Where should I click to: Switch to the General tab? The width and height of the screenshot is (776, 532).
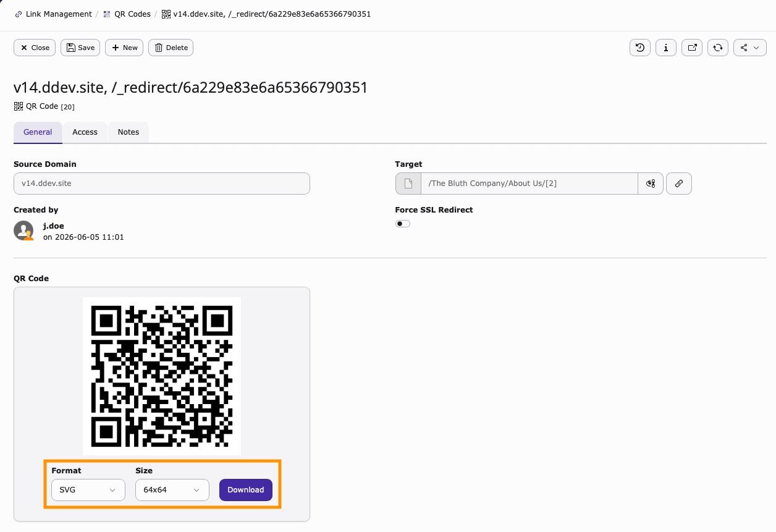pyautogui.click(x=38, y=132)
